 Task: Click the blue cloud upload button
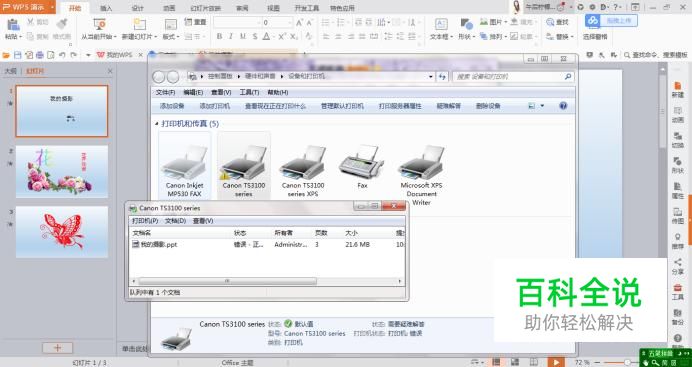click(x=611, y=20)
